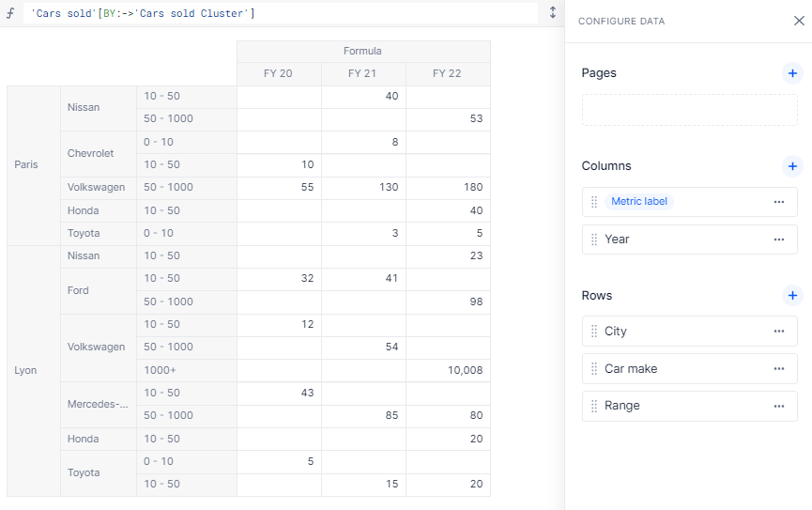Click the cell with value 41
This screenshot has width=812, height=510.
(363, 279)
